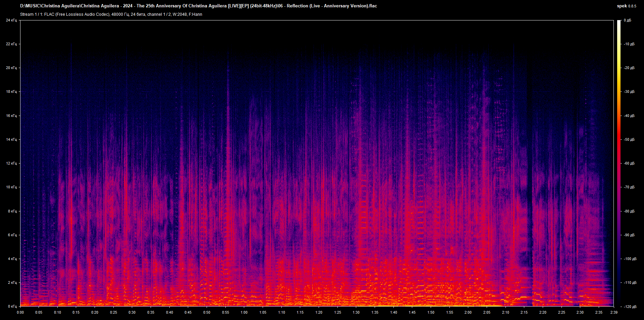Click the 0 кГц bottom frequency label
The height and width of the screenshot is (320, 644).
pos(12,306)
